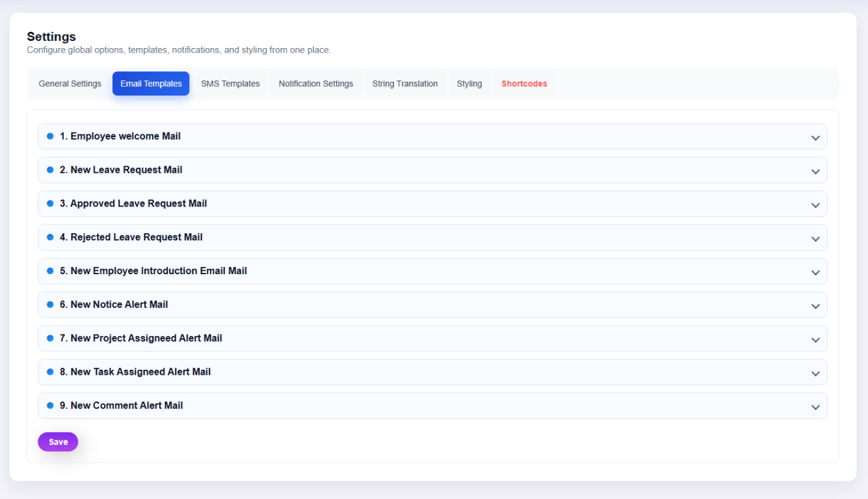Click "7. New Project Assigneed Alert Mail" title

[141, 339]
